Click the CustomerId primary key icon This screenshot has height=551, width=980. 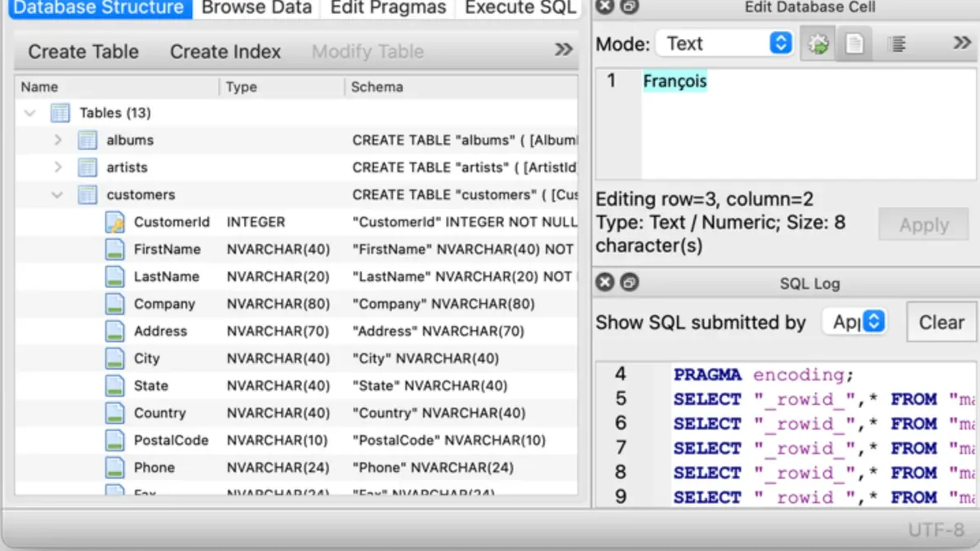(115, 222)
